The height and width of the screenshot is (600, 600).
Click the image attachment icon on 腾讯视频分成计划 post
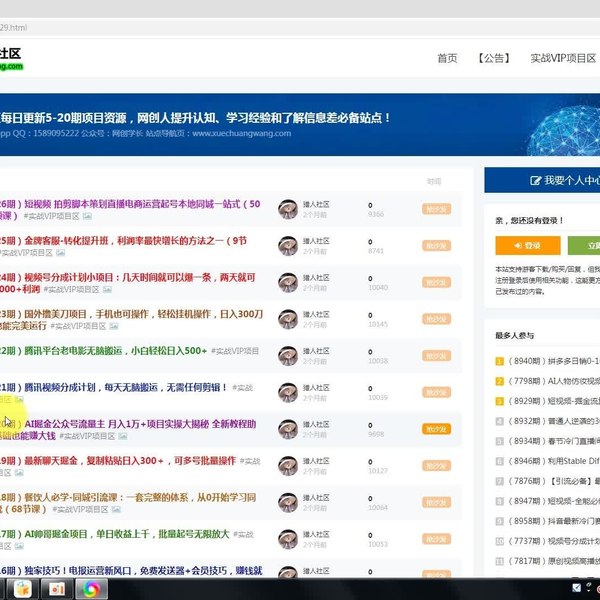click(19, 399)
